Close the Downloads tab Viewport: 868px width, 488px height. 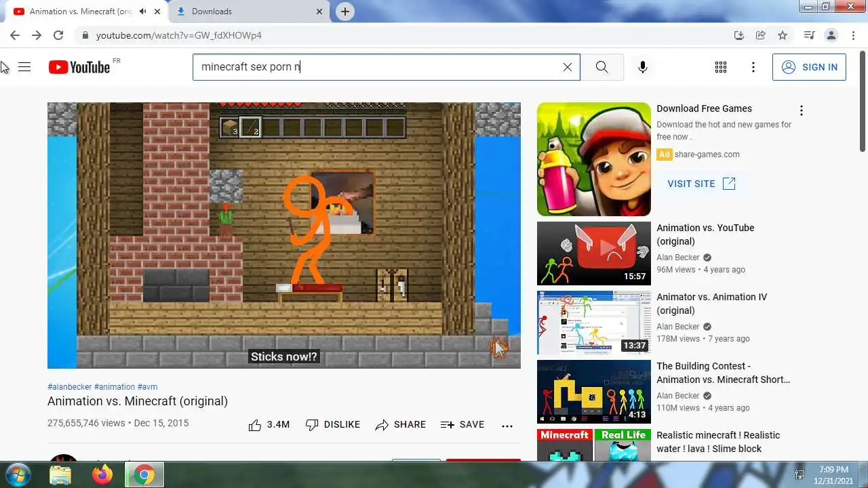pos(320,12)
